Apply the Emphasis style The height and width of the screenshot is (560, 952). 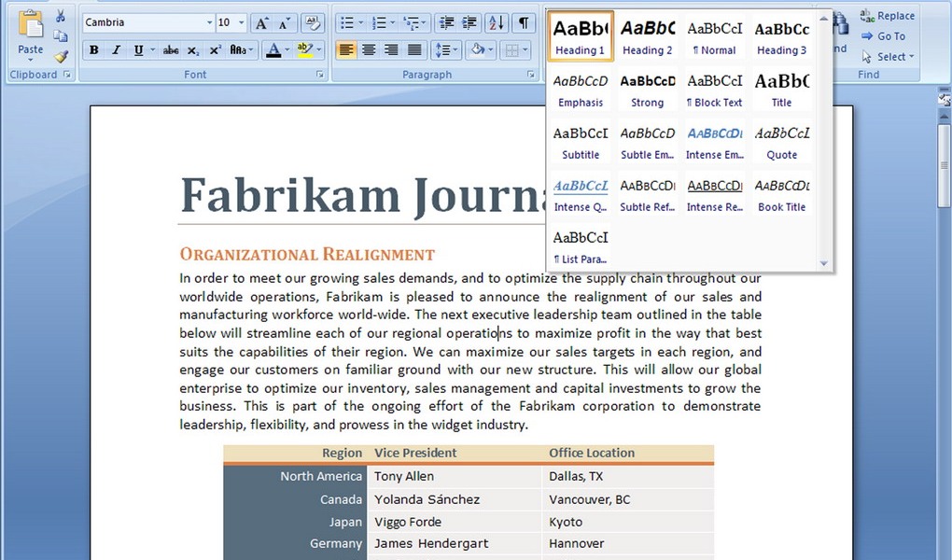581,90
